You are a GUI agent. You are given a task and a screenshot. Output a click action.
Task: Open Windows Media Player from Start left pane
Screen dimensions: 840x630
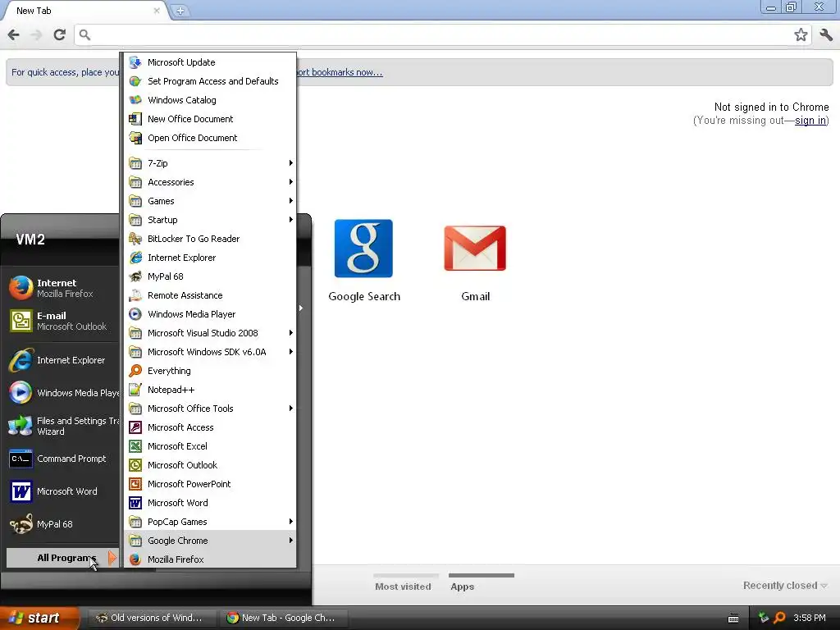tap(63, 393)
